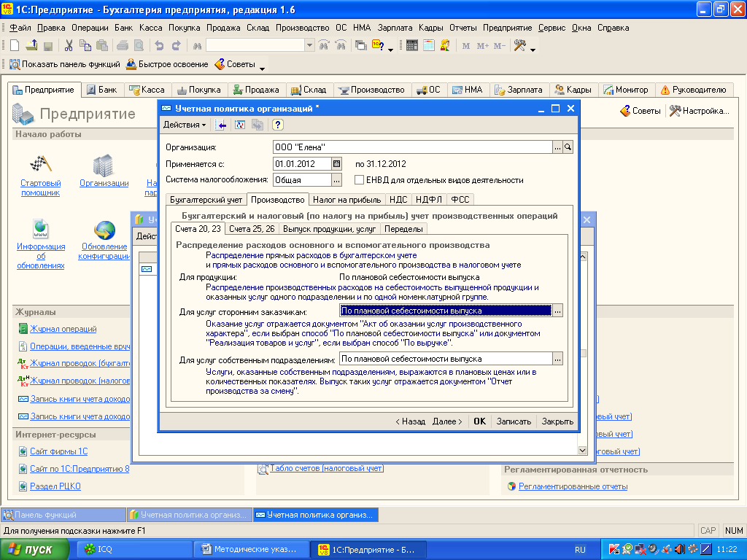This screenshot has height=560, width=747.
Task: Click the tools wrench icon in main toolbar
Action: (519, 46)
